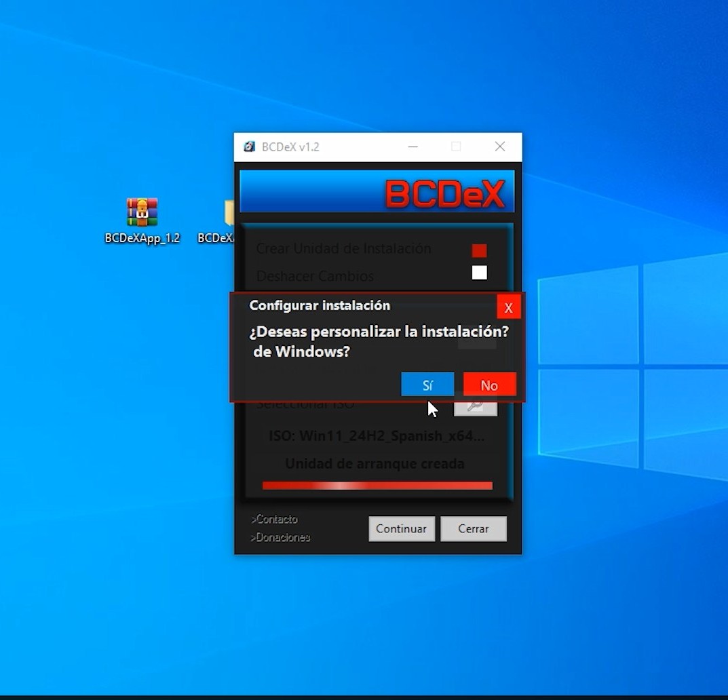Open the Contacto link
The image size is (728, 700).
point(274,519)
